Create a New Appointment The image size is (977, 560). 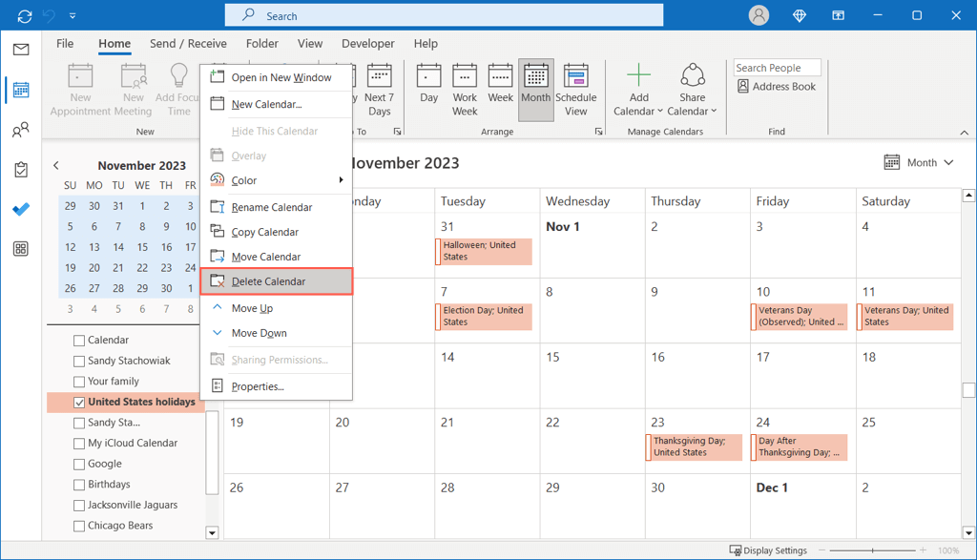click(80, 90)
